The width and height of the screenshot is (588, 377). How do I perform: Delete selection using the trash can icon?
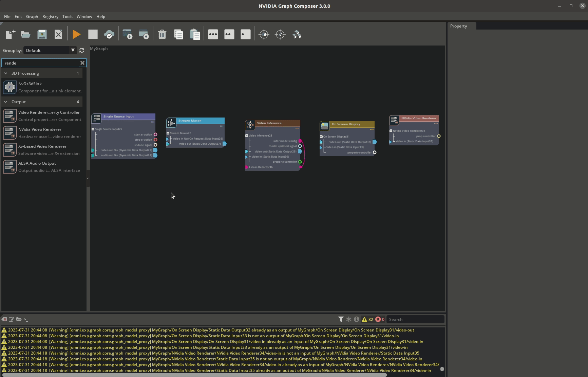(x=162, y=34)
